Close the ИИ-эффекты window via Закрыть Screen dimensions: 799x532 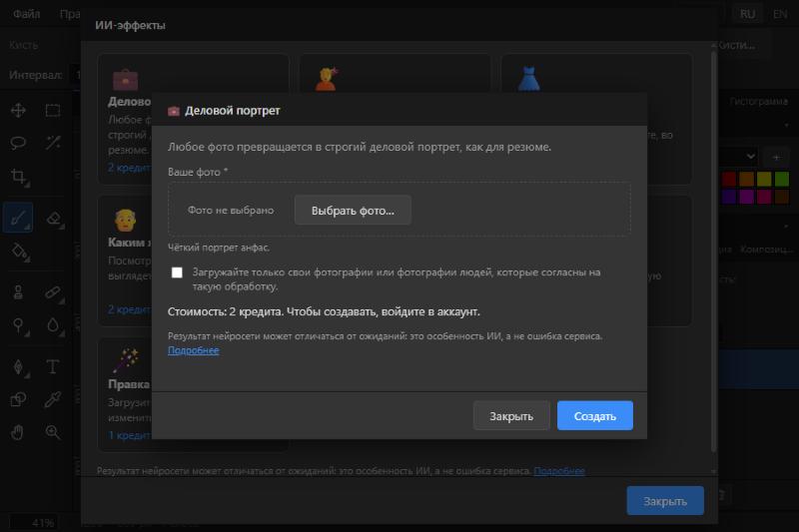click(665, 501)
